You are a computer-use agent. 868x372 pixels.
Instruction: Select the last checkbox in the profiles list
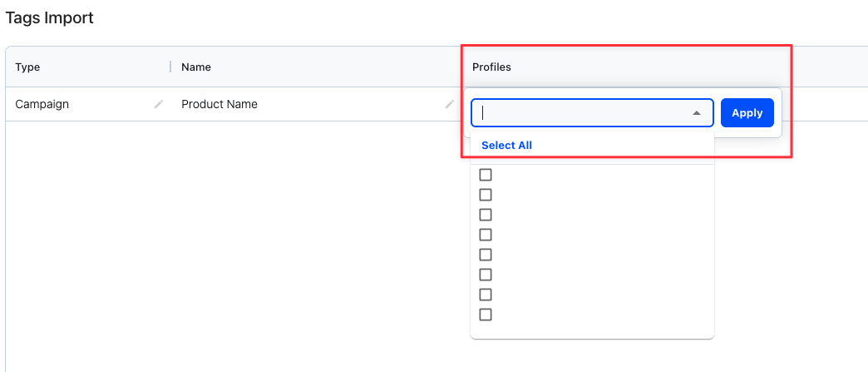tap(486, 315)
